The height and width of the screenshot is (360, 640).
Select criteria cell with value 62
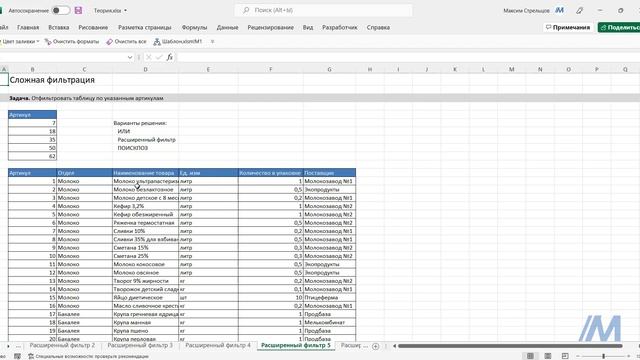pos(32,156)
